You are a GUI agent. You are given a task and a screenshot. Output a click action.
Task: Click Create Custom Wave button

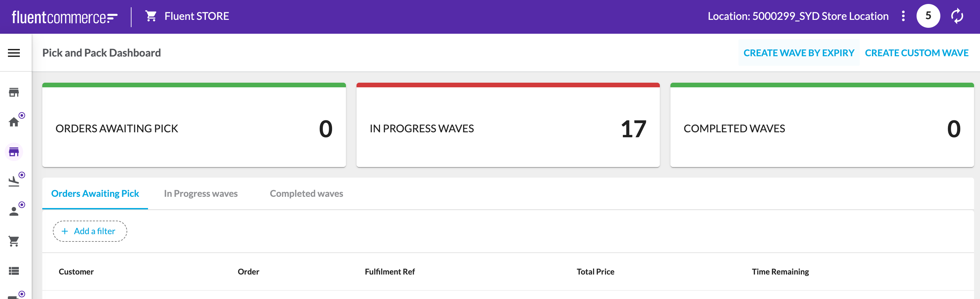click(917, 53)
